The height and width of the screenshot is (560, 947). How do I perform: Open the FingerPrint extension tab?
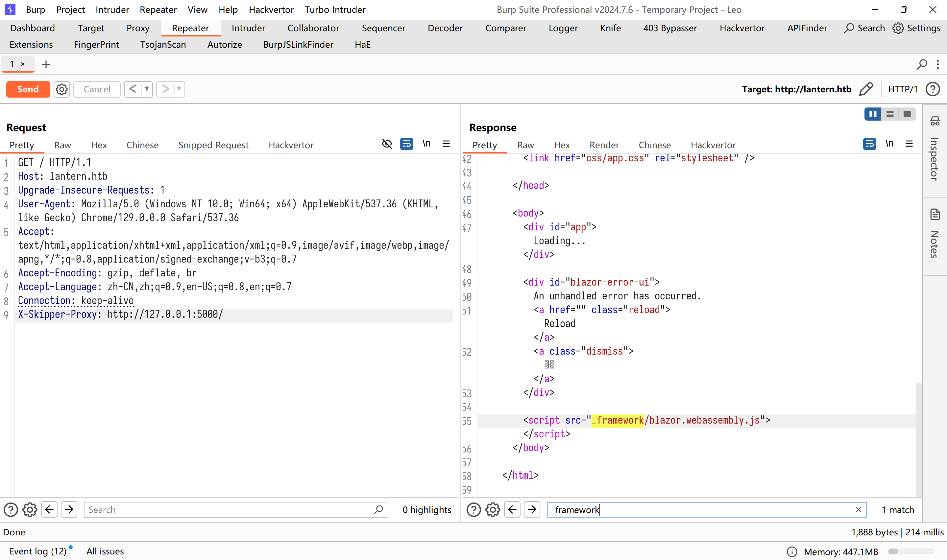click(x=96, y=44)
